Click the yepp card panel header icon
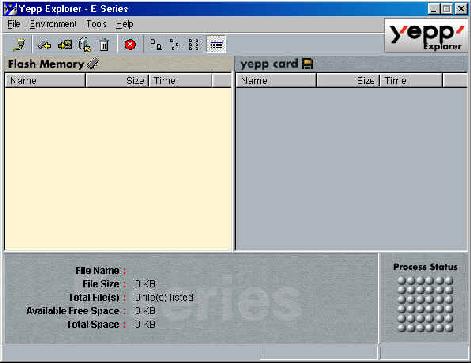Viewport: 471px width, 363px height. pos(307,63)
